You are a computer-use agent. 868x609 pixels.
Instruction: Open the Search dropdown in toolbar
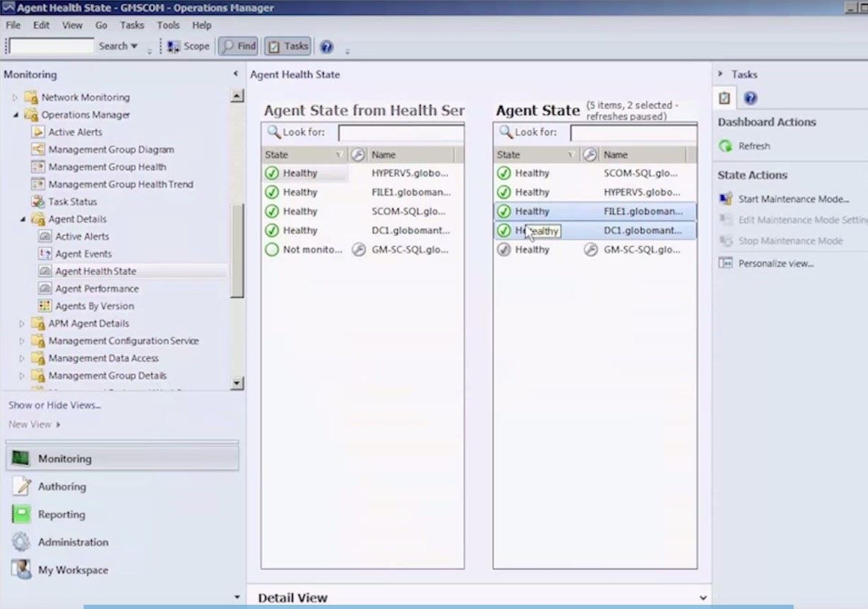pos(118,47)
